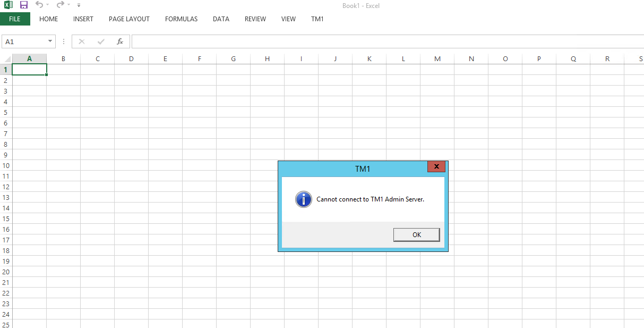Click the Cancel (X) icon in formula bar
The width and height of the screenshot is (644, 328).
pos(82,41)
